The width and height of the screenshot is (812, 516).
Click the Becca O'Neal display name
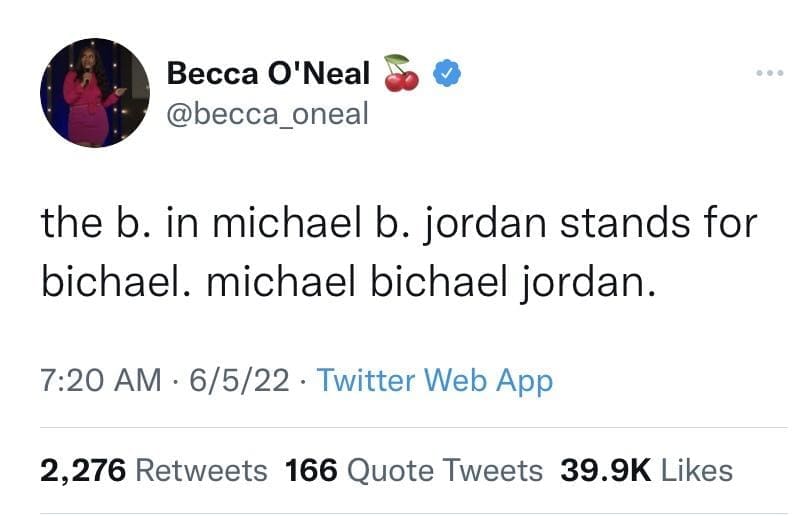268,73
